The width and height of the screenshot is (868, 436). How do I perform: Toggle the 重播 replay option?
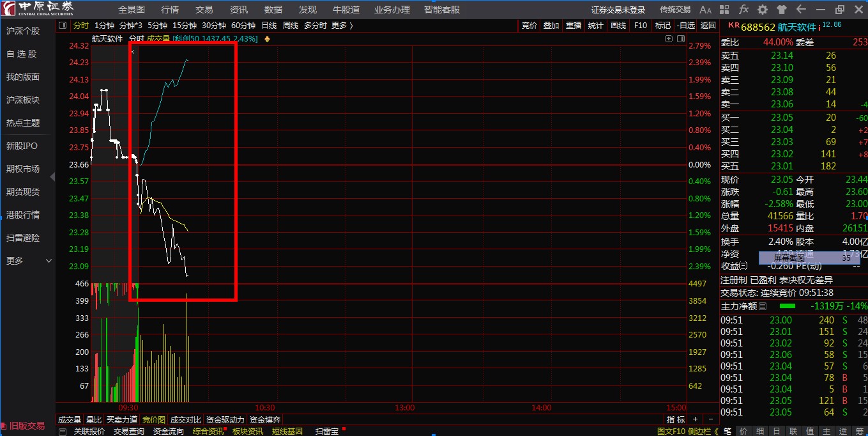coord(574,26)
